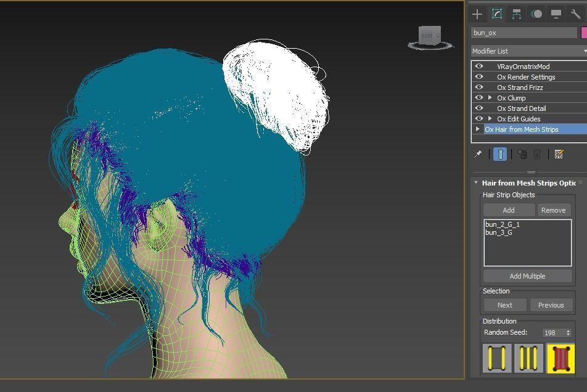Screen dimensions: 587x392
Task: Click Add Multiple for hair strip objects
Action: [x=527, y=276]
